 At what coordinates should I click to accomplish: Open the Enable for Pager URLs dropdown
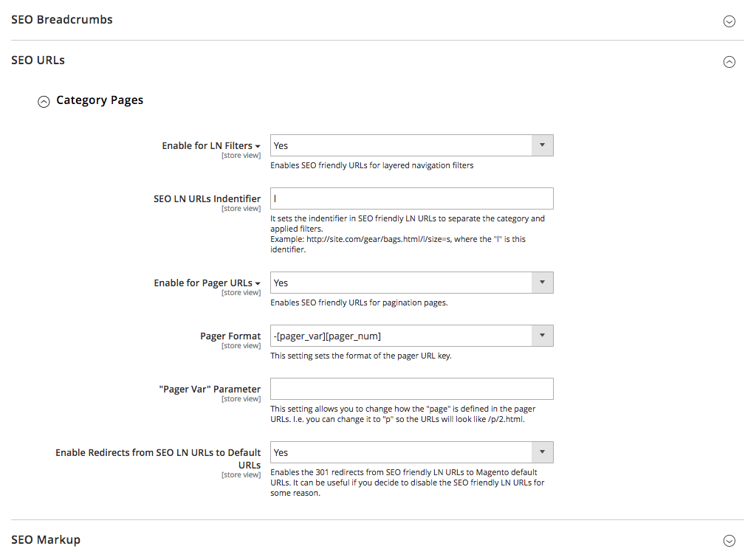click(411, 283)
